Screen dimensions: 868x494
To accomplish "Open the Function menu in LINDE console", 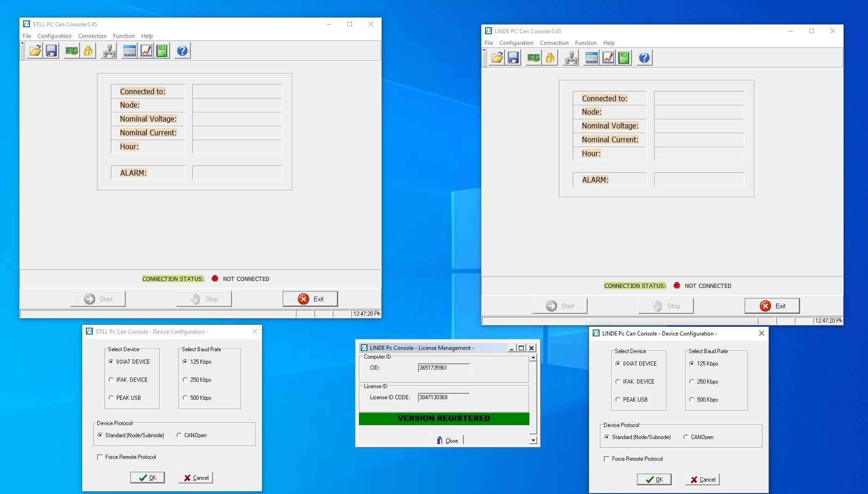I will [585, 43].
